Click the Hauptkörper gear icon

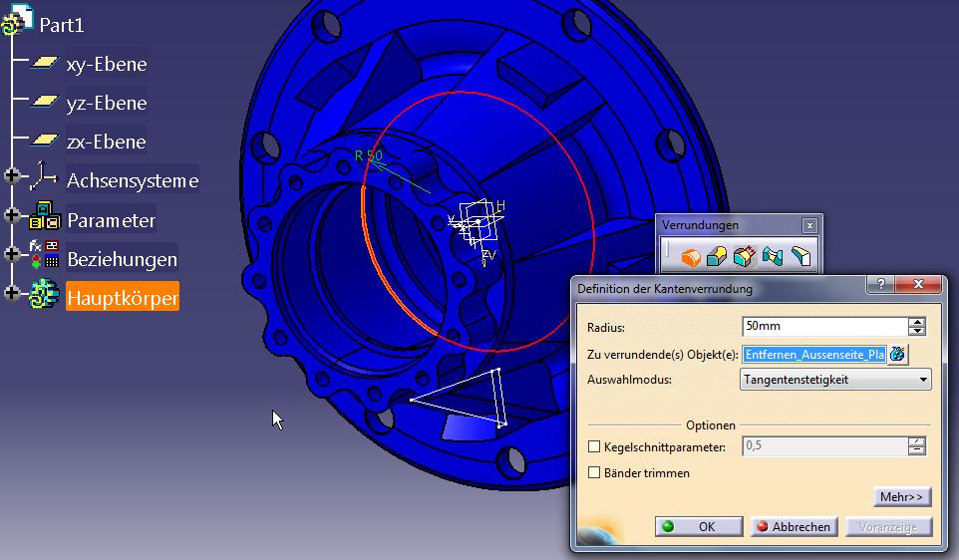[44, 295]
